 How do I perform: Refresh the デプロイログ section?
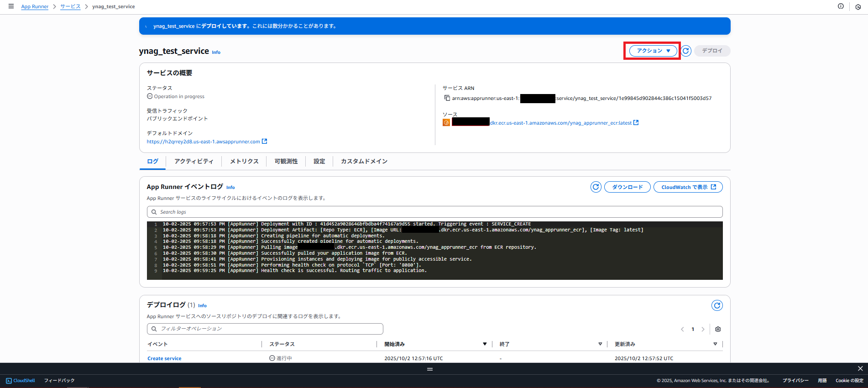(x=717, y=305)
